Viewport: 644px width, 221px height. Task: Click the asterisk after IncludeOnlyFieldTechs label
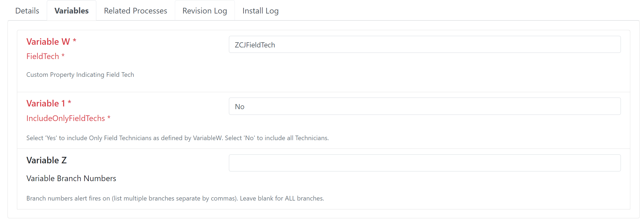[x=109, y=118]
